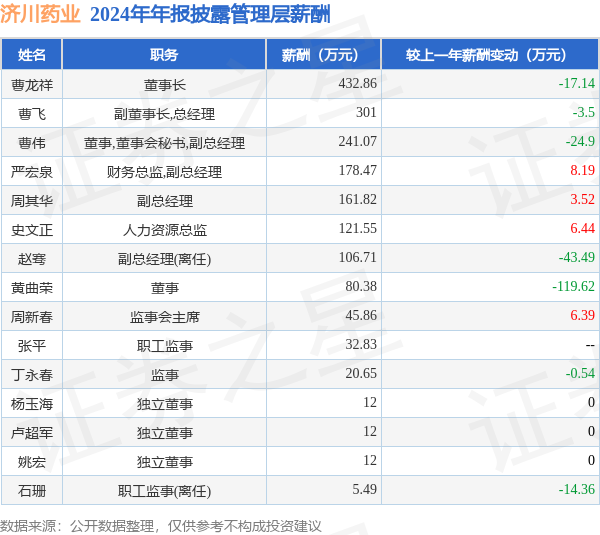The height and width of the screenshot is (535, 600).
Task: Click change value -3.5
Action: pyautogui.click(x=584, y=112)
